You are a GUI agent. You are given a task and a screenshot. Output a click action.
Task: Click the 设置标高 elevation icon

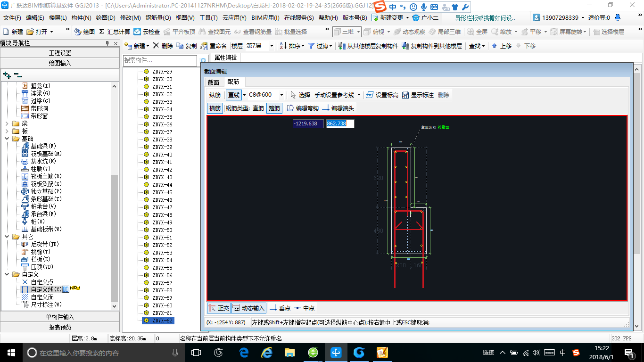[382, 95]
